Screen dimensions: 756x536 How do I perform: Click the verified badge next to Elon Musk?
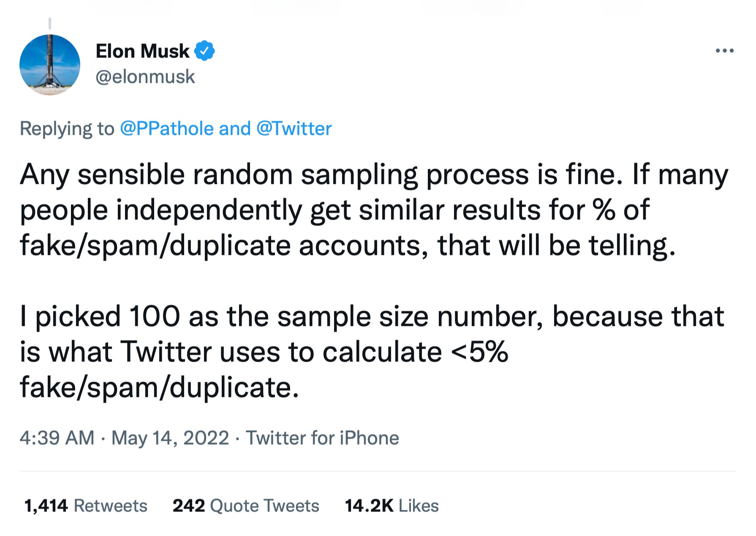[x=204, y=50]
